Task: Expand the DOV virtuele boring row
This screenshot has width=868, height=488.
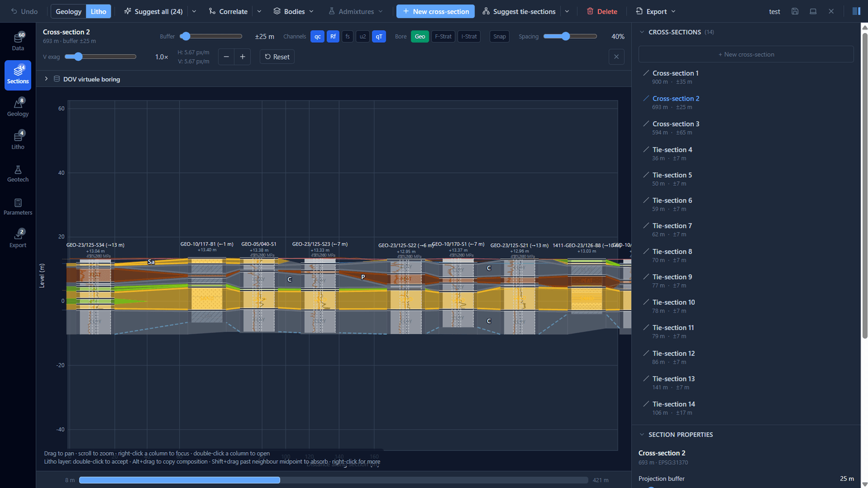Action: point(46,79)
